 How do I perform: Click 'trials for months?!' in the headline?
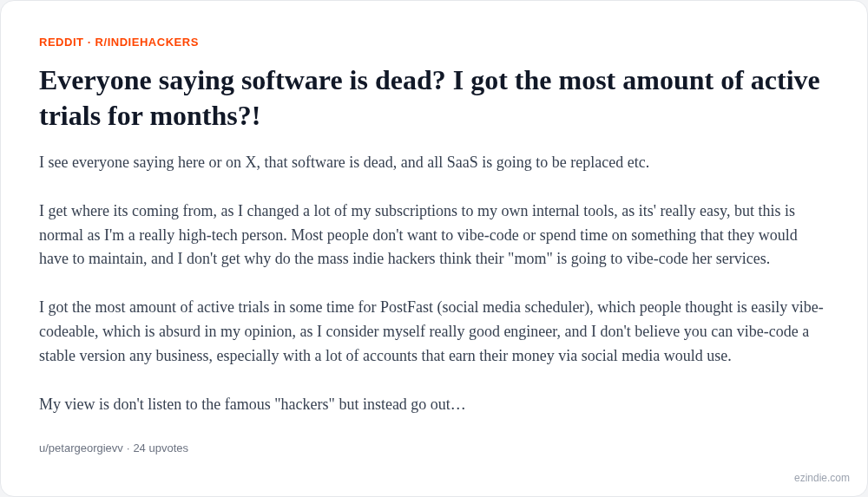coord(149,116)
